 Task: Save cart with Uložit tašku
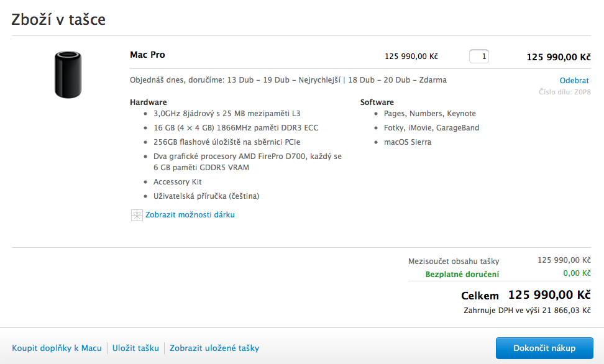[x=135, y=348]
